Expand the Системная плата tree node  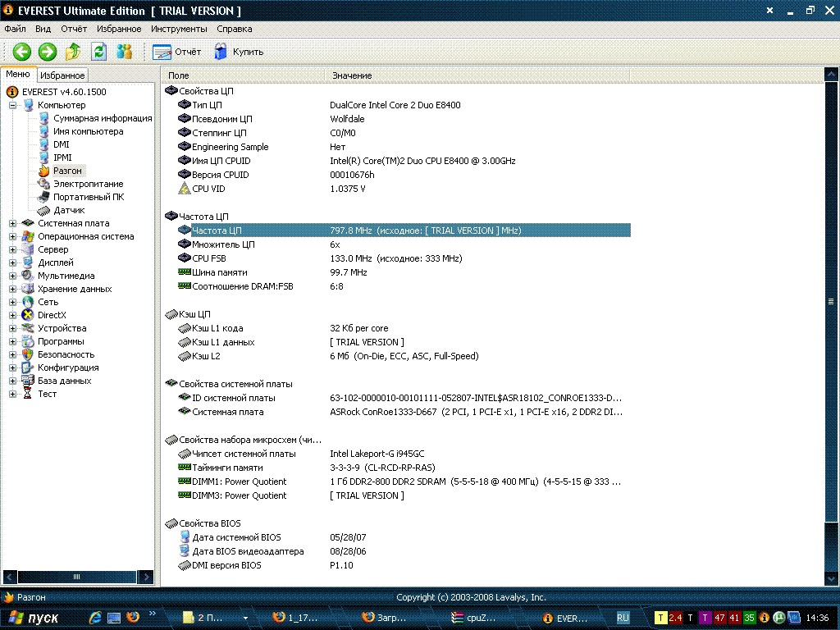[12, 223]
